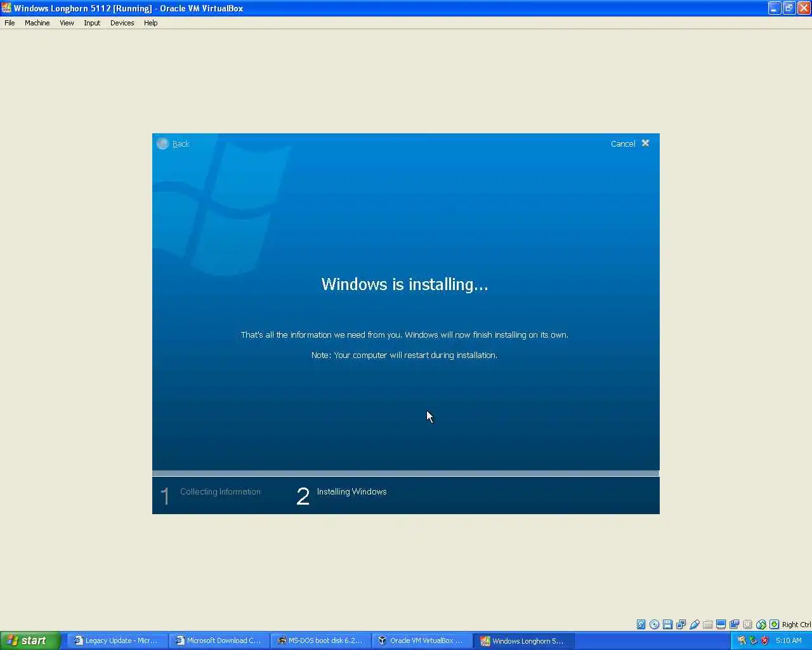Click the first system tray icon with keys

click(742, 640)
